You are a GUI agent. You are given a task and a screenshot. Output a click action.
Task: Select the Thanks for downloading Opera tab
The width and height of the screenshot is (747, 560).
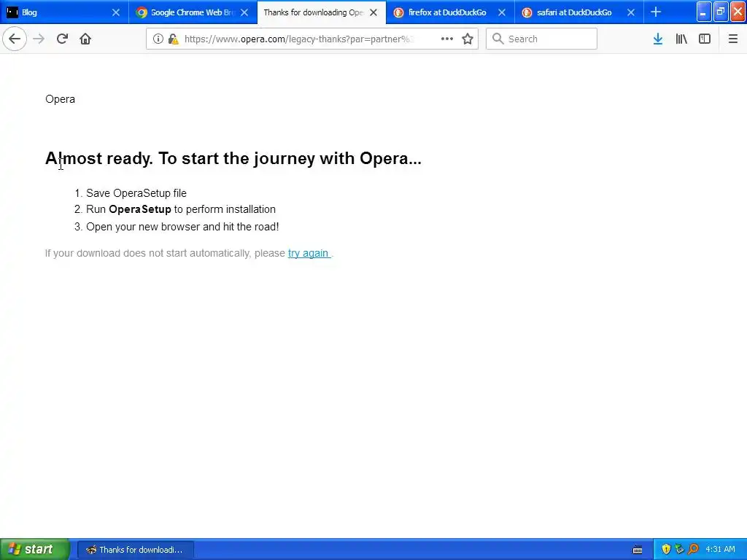coord(322,12)
